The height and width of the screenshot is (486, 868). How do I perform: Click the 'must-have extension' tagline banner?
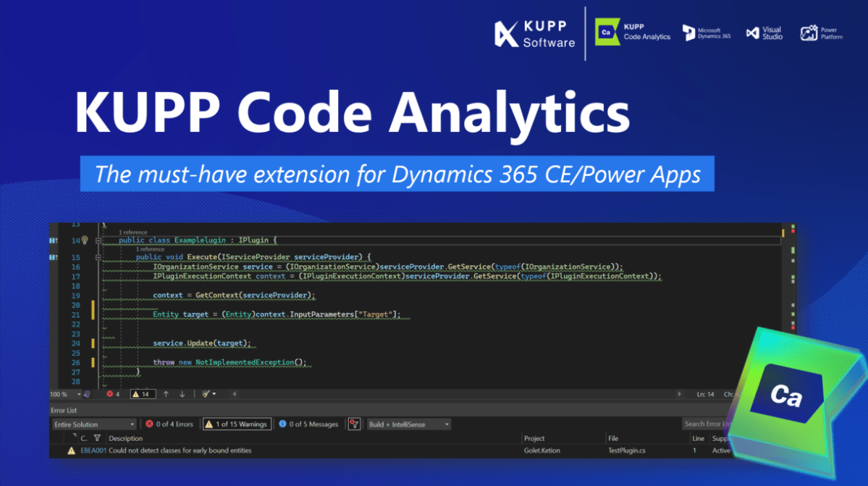tap(397, 174)
